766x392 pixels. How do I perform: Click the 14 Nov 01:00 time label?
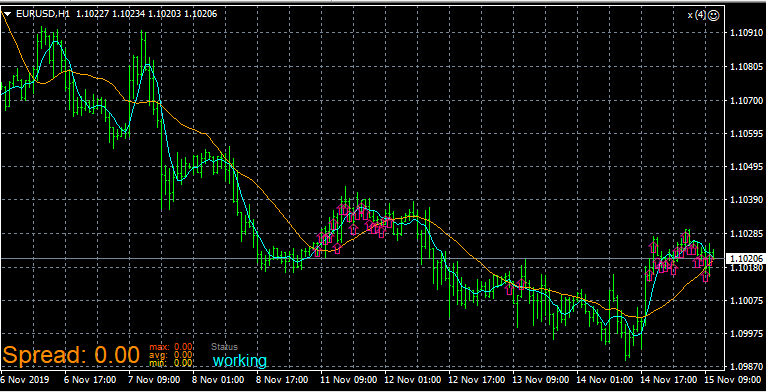pyautogui.click(x=604, y=379)
